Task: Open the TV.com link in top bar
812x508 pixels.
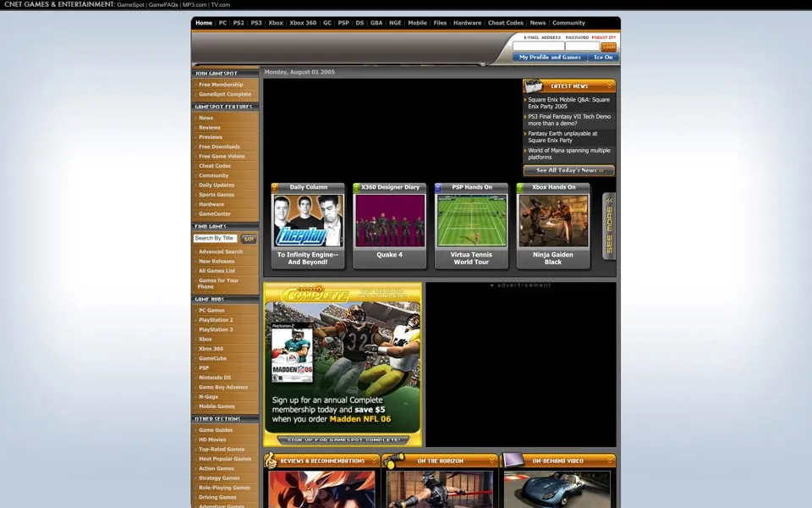Action: tap(221, 5)
